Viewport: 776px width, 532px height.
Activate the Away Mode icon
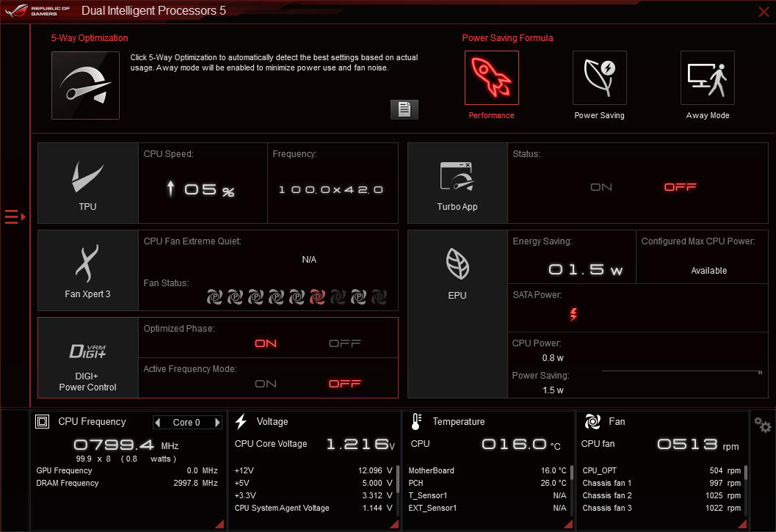coord(707,78)
